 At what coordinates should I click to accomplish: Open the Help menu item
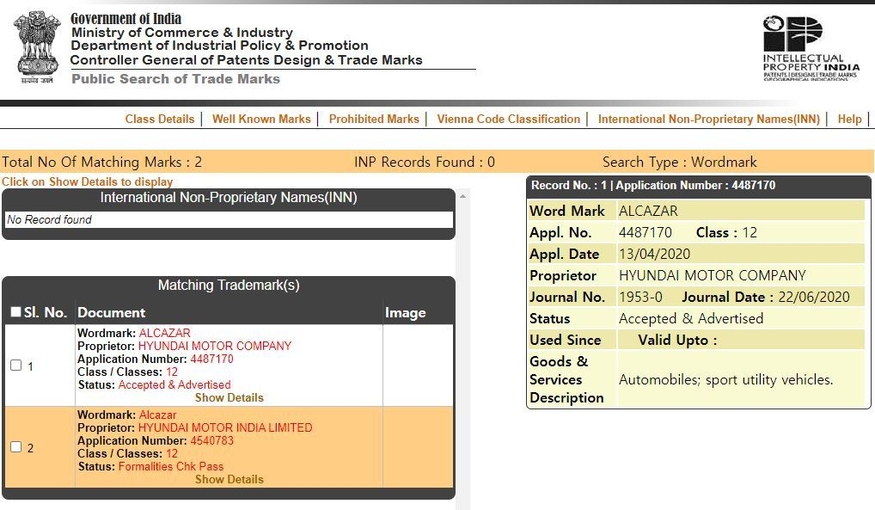(849, 119)
